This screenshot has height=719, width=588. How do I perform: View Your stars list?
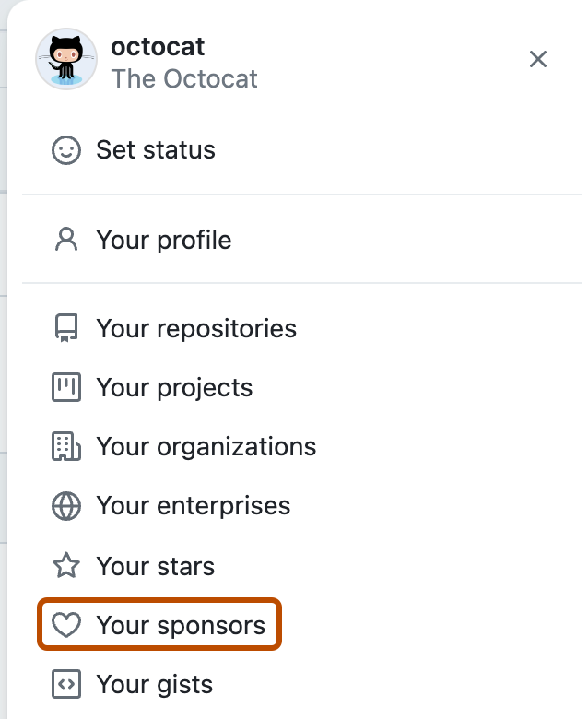[x=155, y=565]
